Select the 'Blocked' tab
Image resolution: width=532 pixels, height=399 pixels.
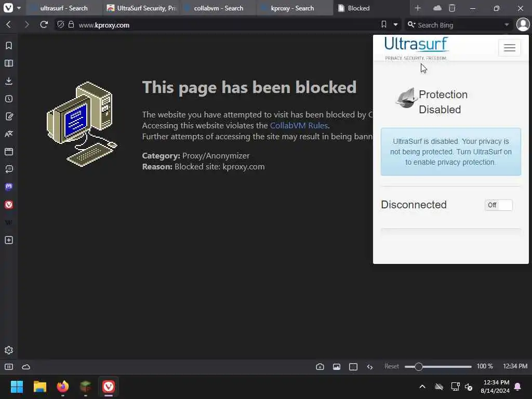[371, 8]
